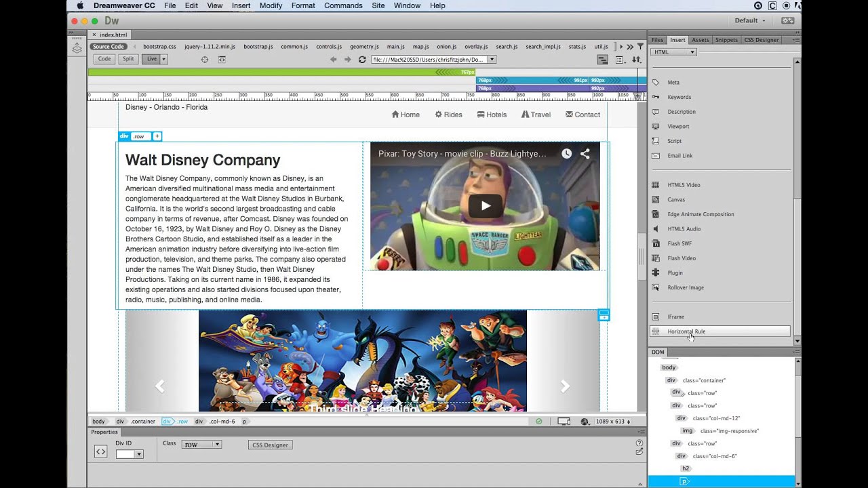
Task: Click the Source Code button
Action: pos(108,47)
